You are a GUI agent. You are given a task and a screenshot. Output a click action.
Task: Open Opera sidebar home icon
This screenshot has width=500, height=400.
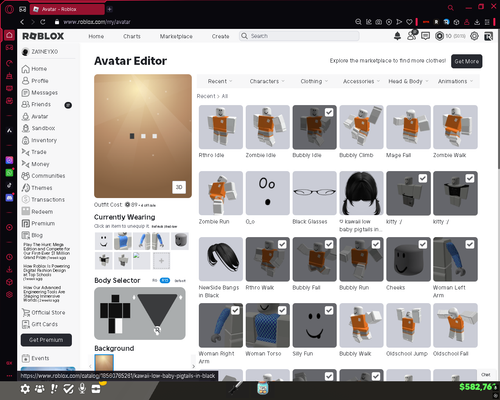[9, 35]
